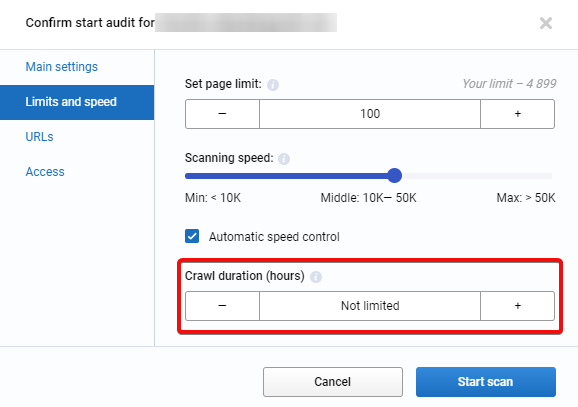The width and height of the screenshot is (578, 407).
Task: Start the scan
Action: pos(486,382)
